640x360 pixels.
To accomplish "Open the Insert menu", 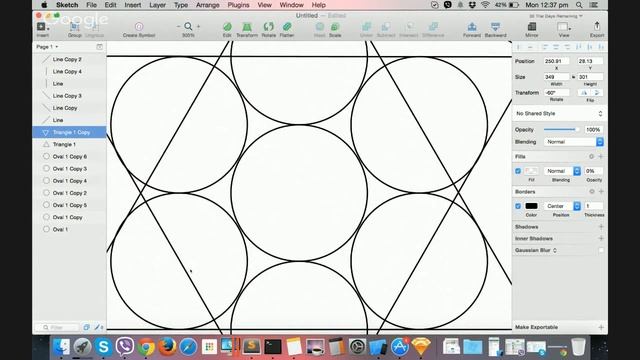I will pyautogui.click(x=133, y=5).
